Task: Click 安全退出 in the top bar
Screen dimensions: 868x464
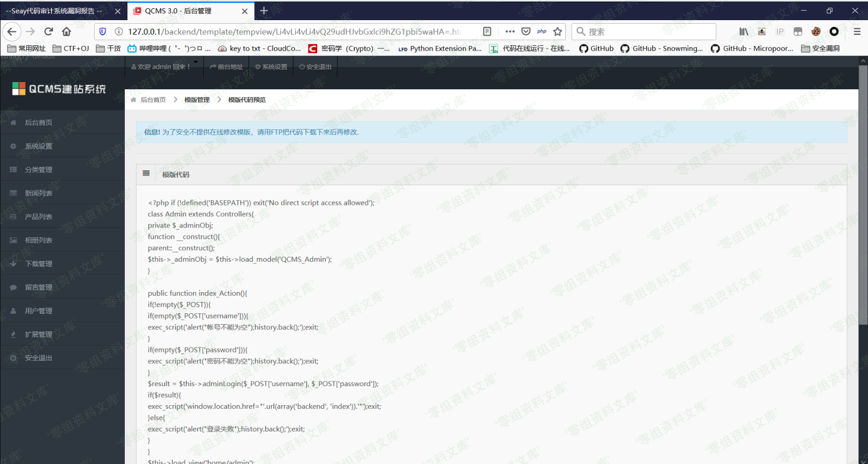Action: pyautogui.click(x=315, y=67)
